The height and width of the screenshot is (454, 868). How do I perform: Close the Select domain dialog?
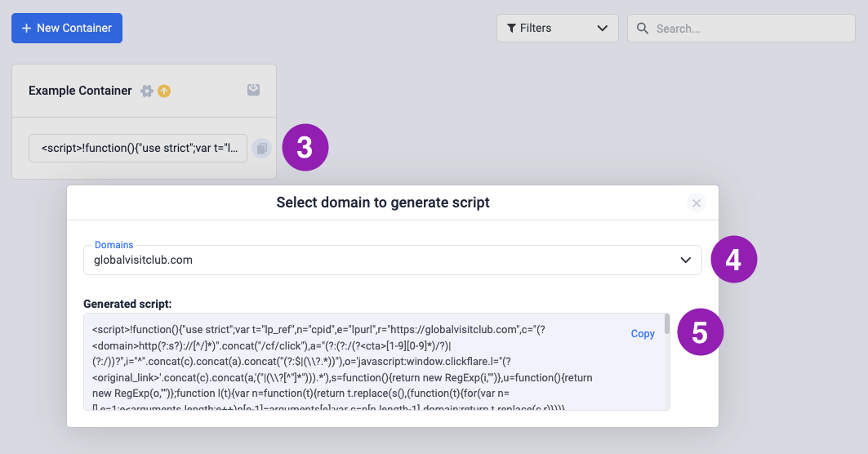(x=697, y=203)
